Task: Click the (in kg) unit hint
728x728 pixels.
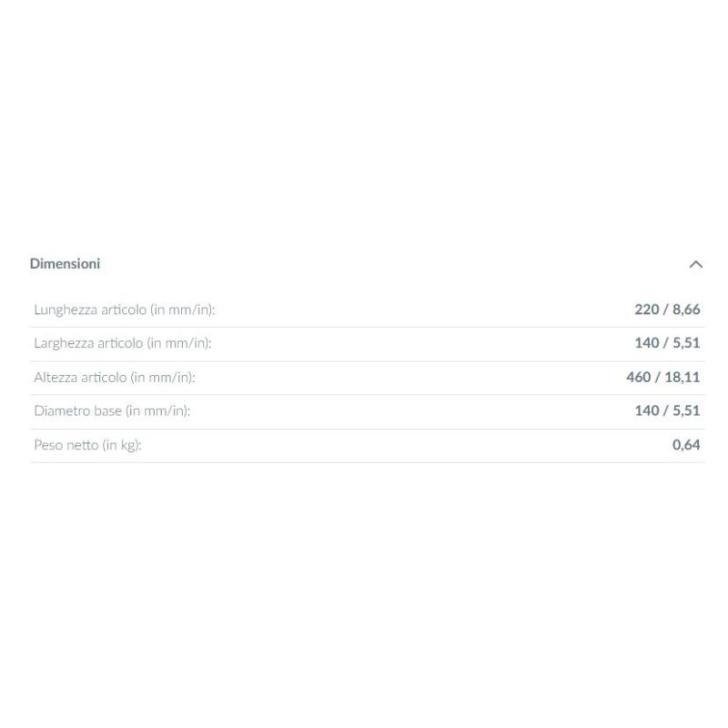Action: click(122, 445)
